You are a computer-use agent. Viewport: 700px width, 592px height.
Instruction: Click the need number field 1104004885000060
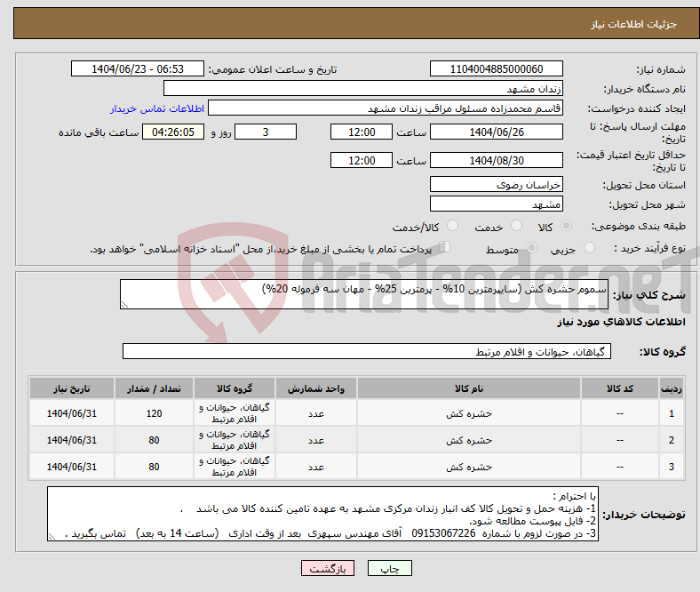497,68
